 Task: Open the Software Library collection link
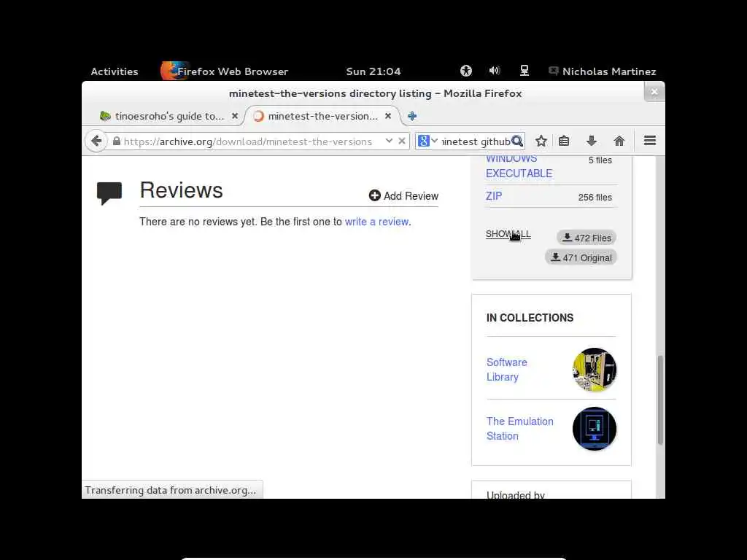(x=506, y=370)
